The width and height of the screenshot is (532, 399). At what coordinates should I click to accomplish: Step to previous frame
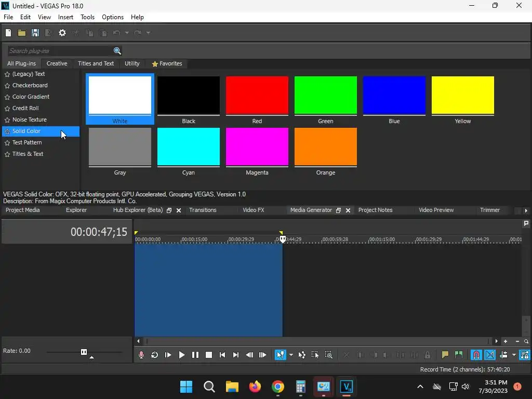point(249,355)
